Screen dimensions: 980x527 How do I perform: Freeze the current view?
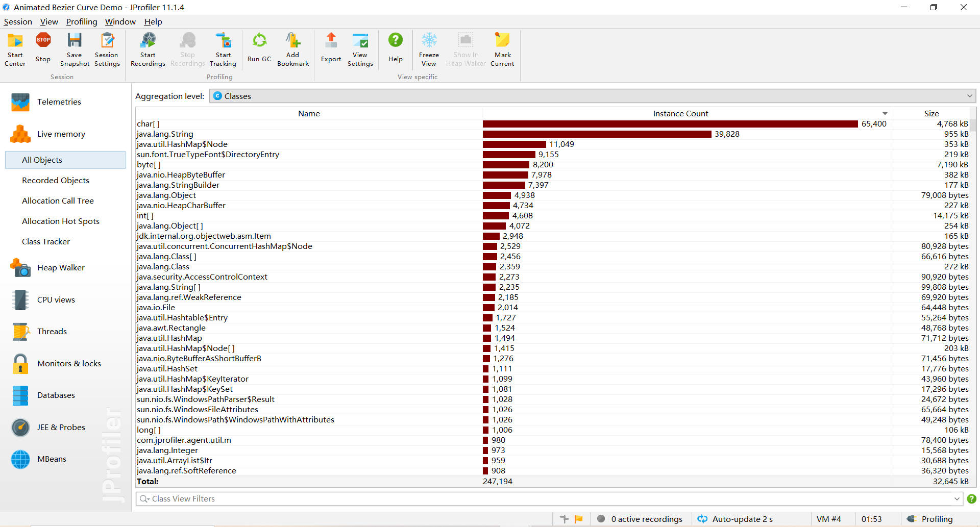[x=429, y=49]
